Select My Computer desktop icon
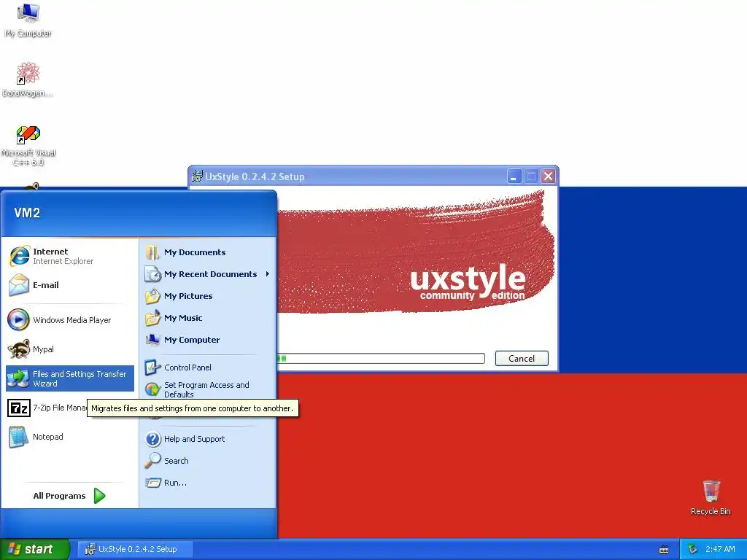The width and height of the screenshot is (747, 560). 28,20
